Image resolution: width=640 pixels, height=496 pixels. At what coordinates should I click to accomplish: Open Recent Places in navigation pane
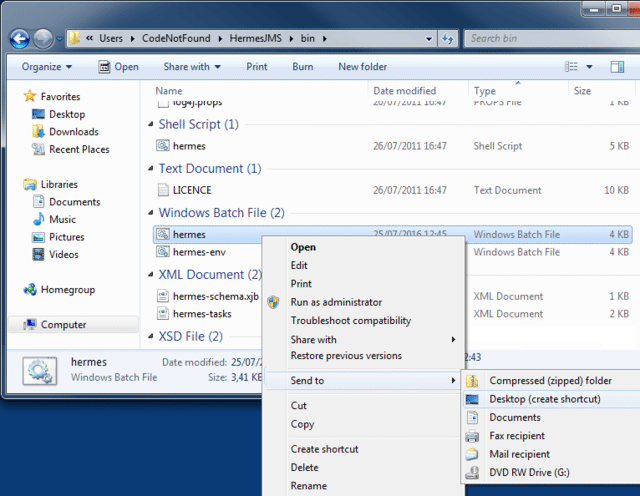(x=71, y=149)
